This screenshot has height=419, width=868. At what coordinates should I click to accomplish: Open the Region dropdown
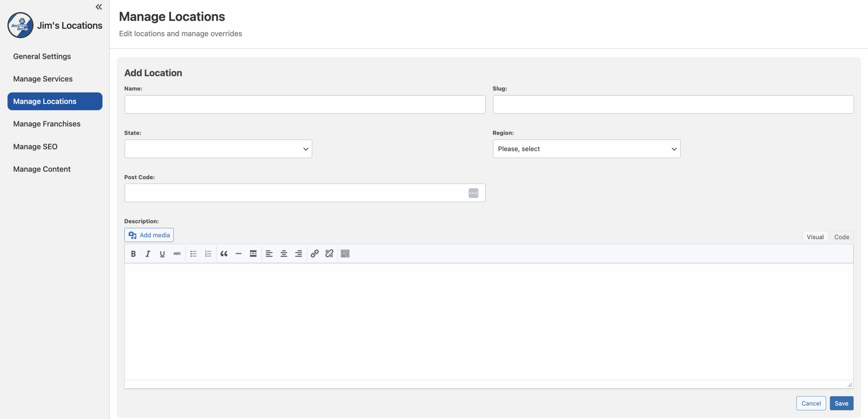586,149
